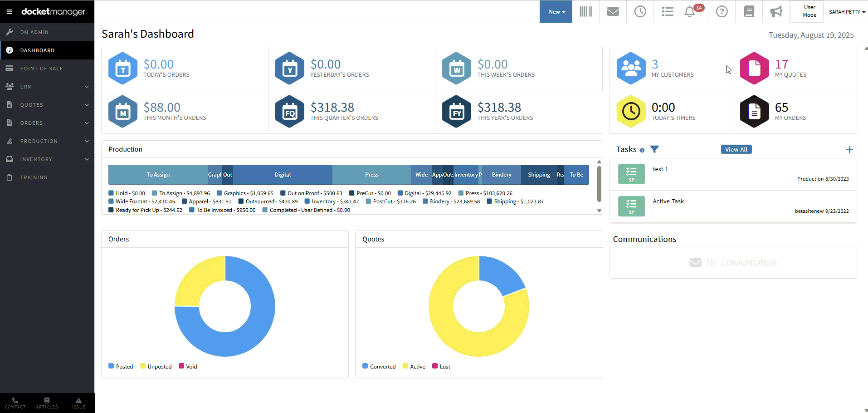Open the megaphone announcements icon

coord(776,12)
